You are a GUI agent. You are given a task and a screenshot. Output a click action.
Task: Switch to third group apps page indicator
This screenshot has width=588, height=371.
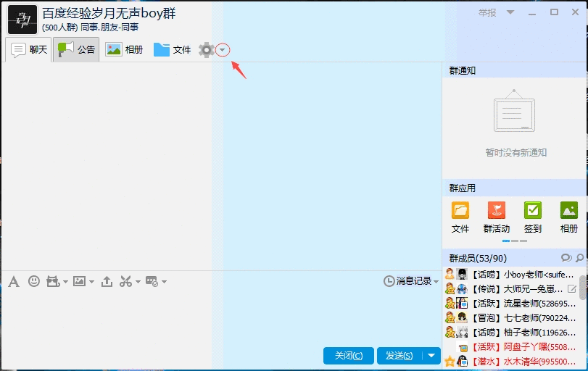523,241
